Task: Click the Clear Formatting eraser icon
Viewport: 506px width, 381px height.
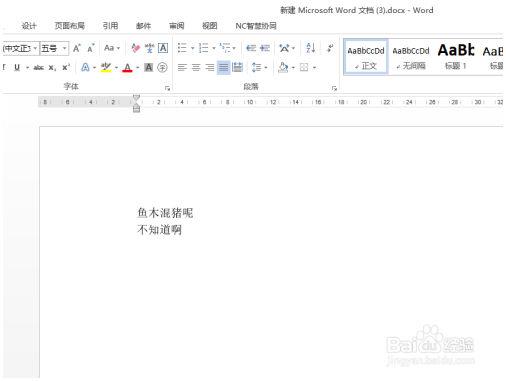Action: [x=135, y=48]
